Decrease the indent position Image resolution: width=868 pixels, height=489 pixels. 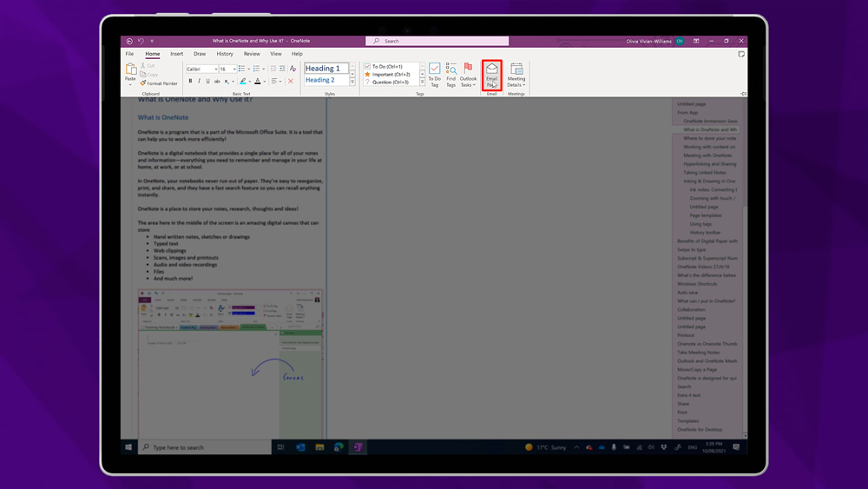(x=273, y=69)
